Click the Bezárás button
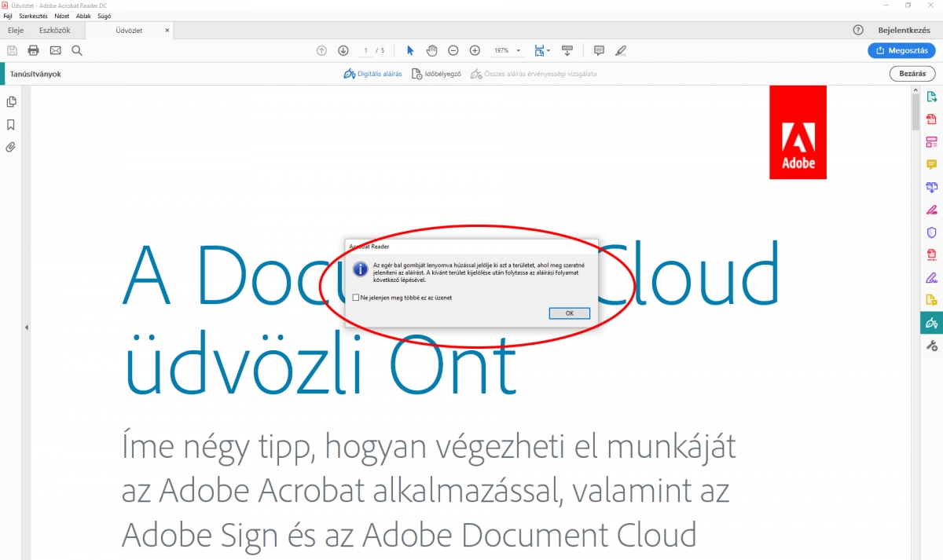The width and height of the screenshot is (943, 560). click(912, 74)
